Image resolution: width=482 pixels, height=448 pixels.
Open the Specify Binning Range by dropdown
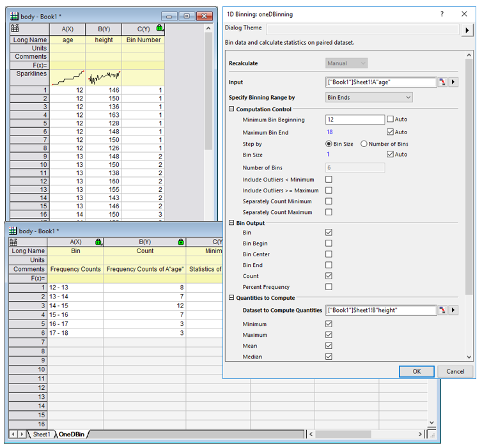369,97
